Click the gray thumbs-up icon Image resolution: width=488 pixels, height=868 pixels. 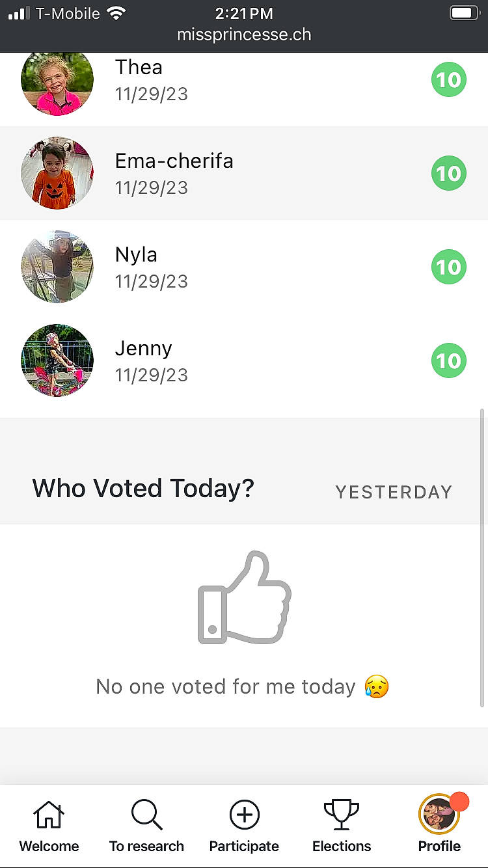pos(244,599)
